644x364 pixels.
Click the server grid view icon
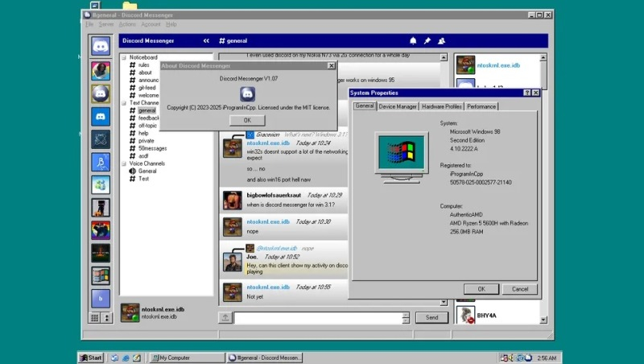pos(95,317)
